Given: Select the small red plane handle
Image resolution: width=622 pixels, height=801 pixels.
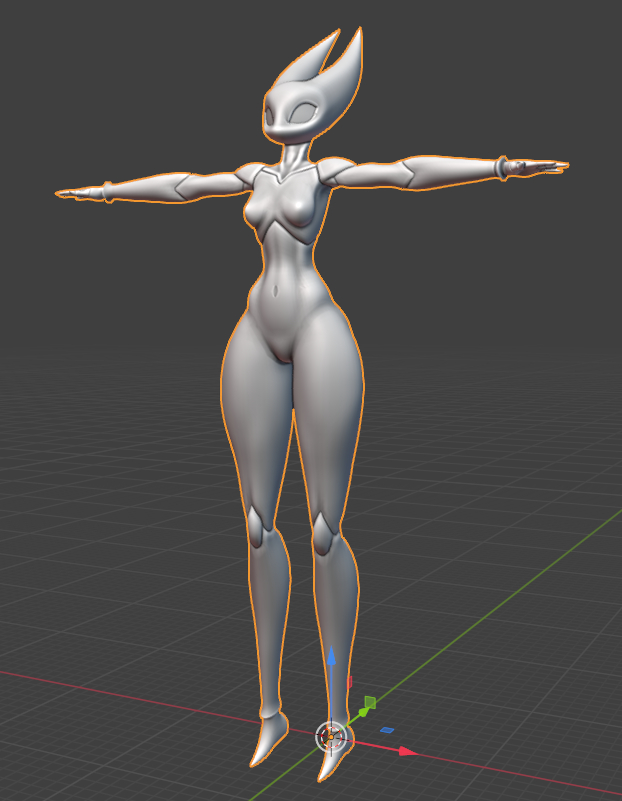Looking at the screenshot, I should [349, 683].
